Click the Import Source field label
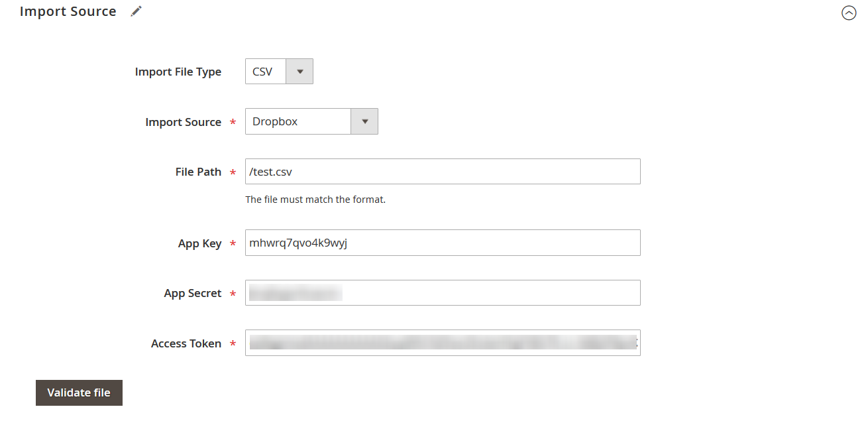The width and height of the screenshot is (868, 421). tap(184, 122)
